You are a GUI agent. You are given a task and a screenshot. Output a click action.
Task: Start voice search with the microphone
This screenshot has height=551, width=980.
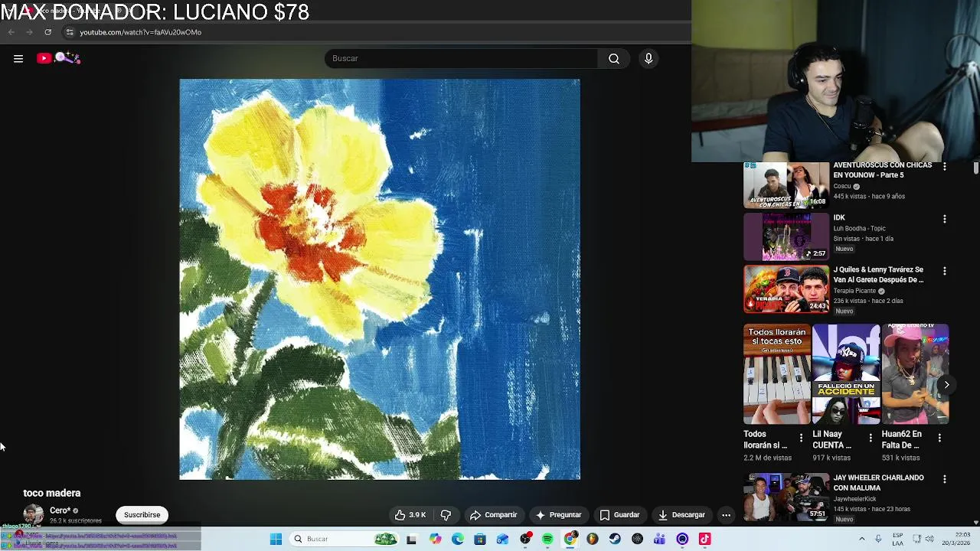[648, 58]
